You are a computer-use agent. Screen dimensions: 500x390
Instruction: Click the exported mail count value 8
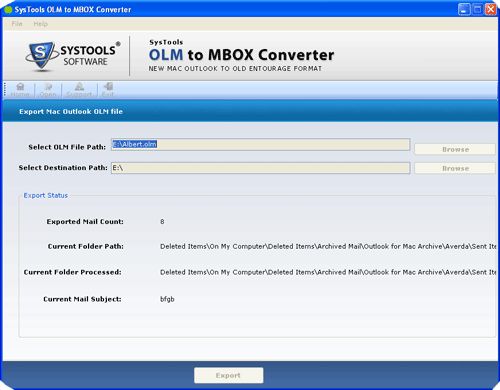click(x=162, y=222)
